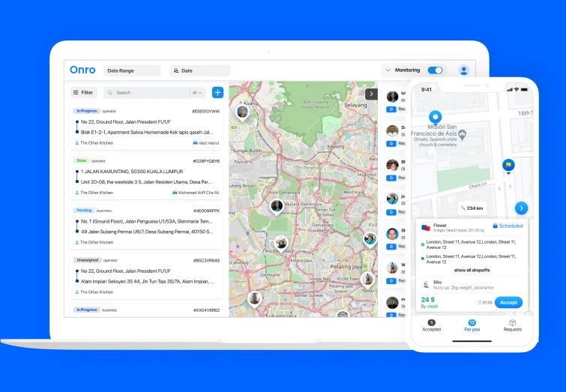Switch to the Requests tab
Image resolution: width=566 pixels, height=392 pixels.
click(513, 325)
